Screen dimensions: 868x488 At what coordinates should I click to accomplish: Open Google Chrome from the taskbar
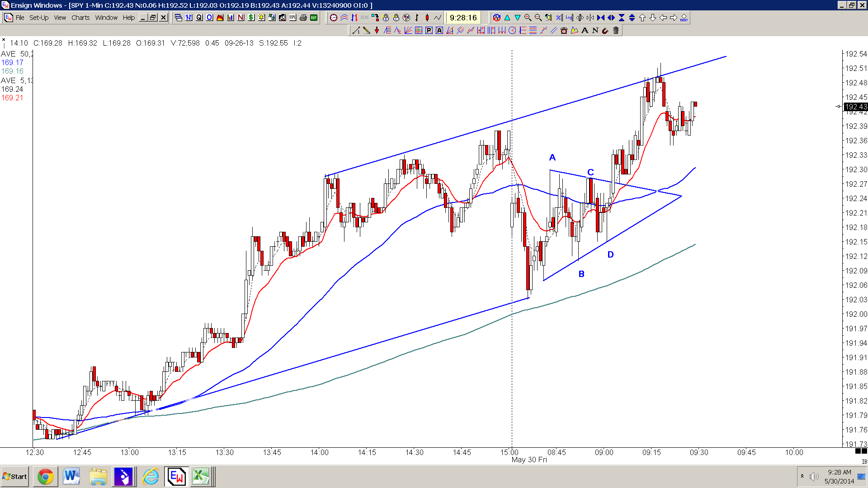45,477
